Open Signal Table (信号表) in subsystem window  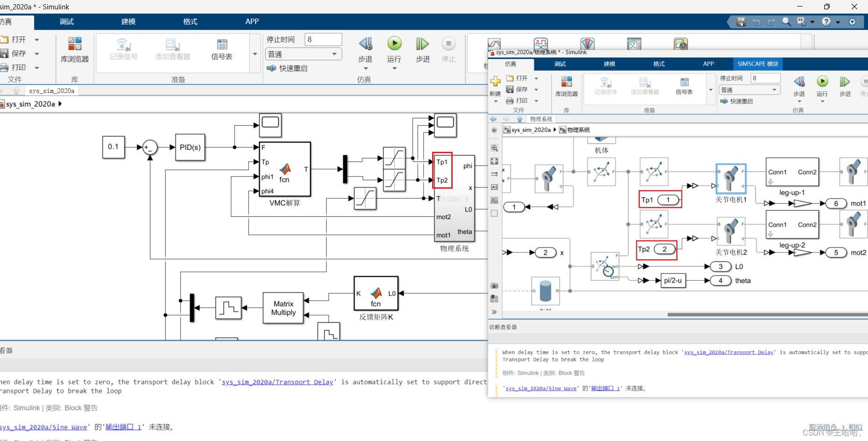[x=684, y=86]
